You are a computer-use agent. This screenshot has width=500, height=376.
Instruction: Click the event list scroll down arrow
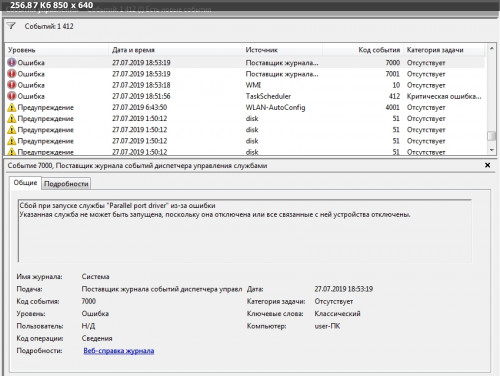(x=491, y=150)
